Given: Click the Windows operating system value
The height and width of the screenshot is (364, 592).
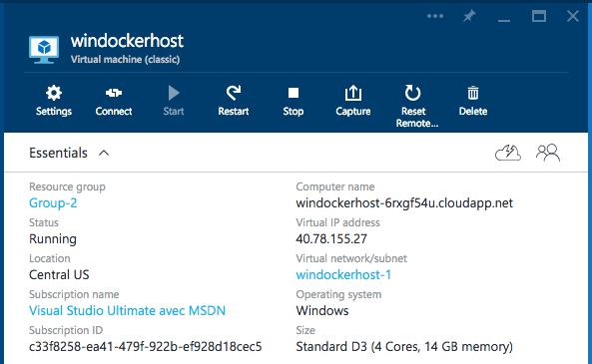Looking at the screenshot, I should pyautogui.click(x=322, y=310).
